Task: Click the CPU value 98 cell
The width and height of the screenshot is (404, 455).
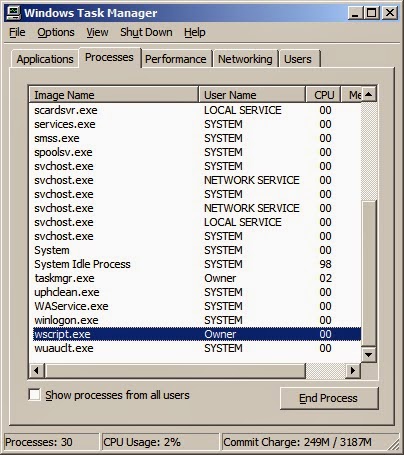Action: (325, 264)
